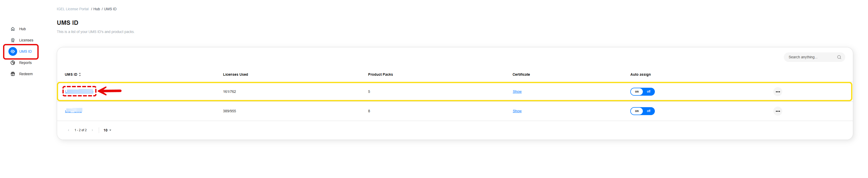
Task: Open Reports from the sidebar menu
Action: click(25, 63)
